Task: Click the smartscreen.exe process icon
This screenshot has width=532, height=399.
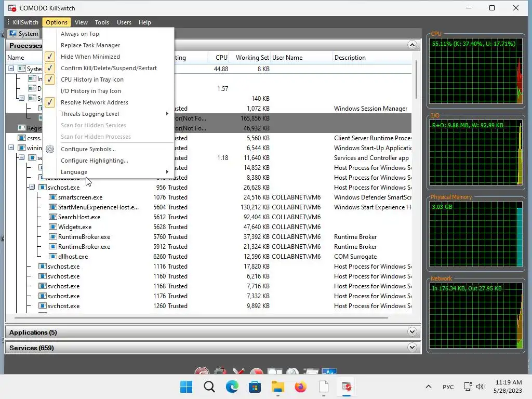Action: tap(52, 197)
